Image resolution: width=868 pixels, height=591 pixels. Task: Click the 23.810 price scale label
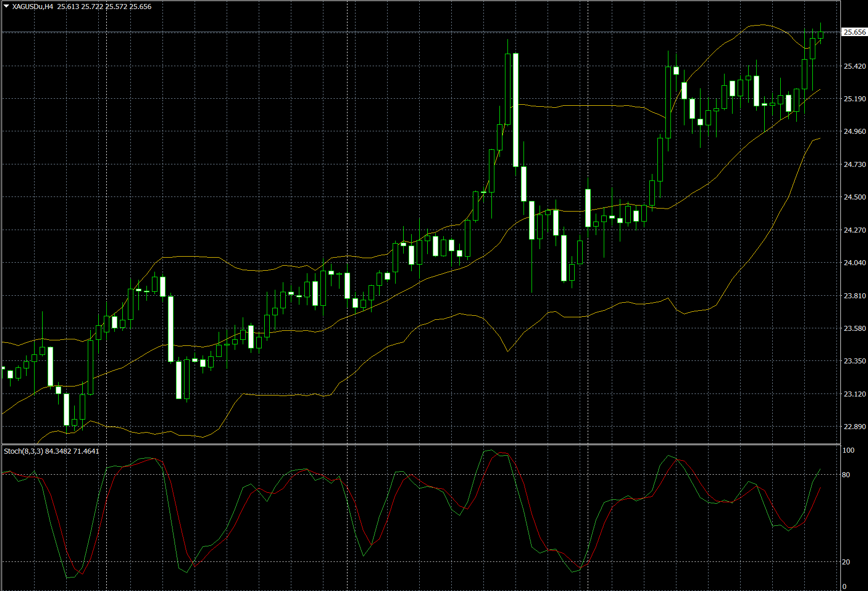(854, 296)
